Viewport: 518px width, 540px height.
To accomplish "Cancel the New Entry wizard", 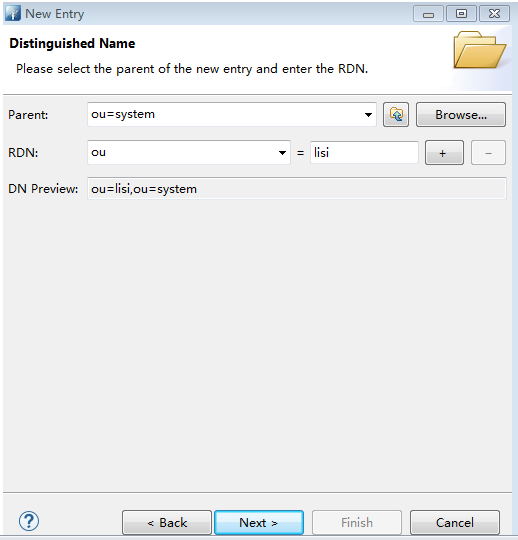I will click(x=455, y=522).
